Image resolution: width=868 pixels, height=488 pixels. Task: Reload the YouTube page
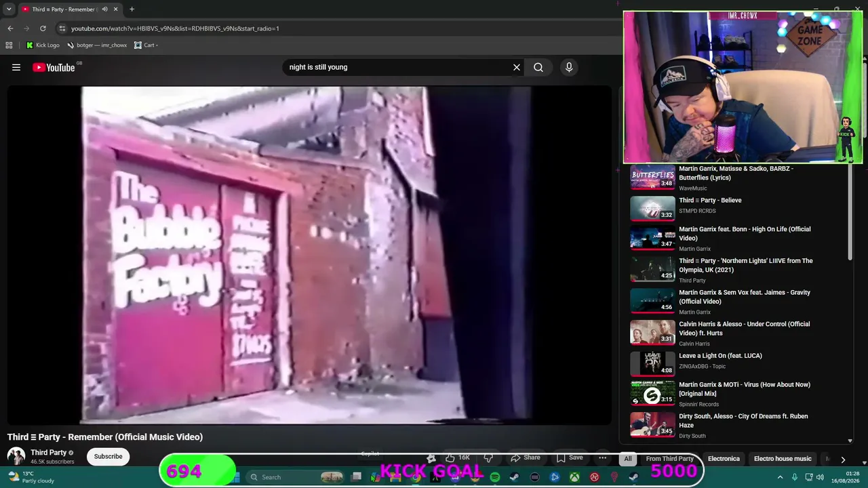click(x=43, y=28)
